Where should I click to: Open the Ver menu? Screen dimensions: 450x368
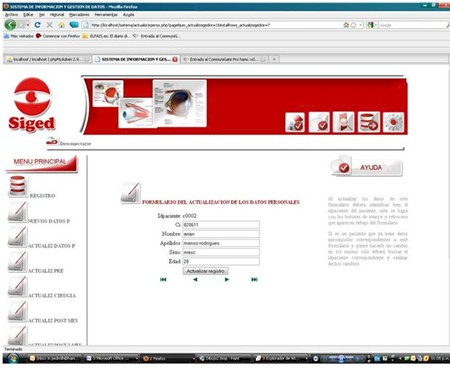pos(42,15)
